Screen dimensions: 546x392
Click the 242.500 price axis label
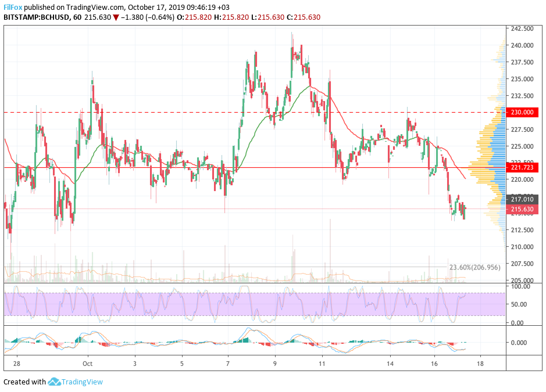[522, 28]
